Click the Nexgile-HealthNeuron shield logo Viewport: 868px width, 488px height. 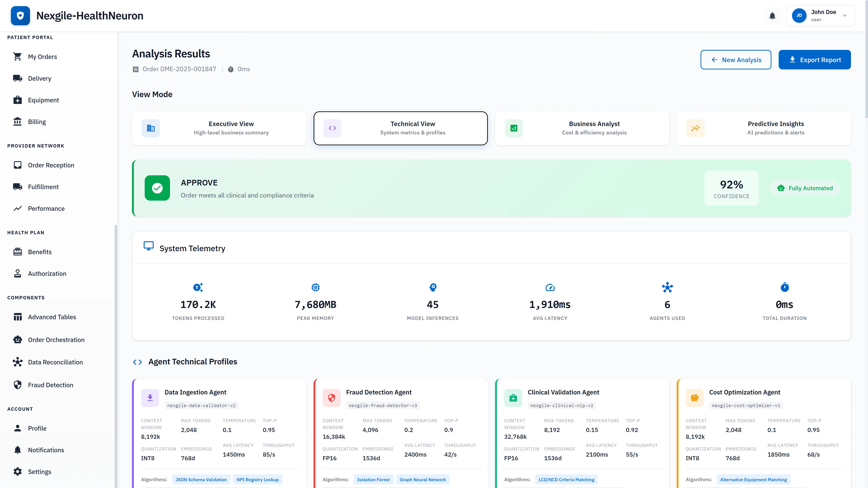(x=20, y=16)
